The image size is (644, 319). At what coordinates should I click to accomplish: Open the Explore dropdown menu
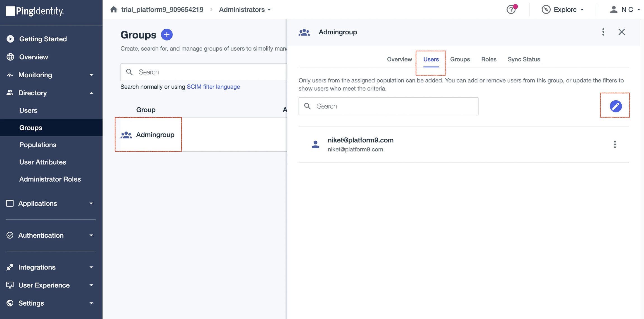click(563, 9)
